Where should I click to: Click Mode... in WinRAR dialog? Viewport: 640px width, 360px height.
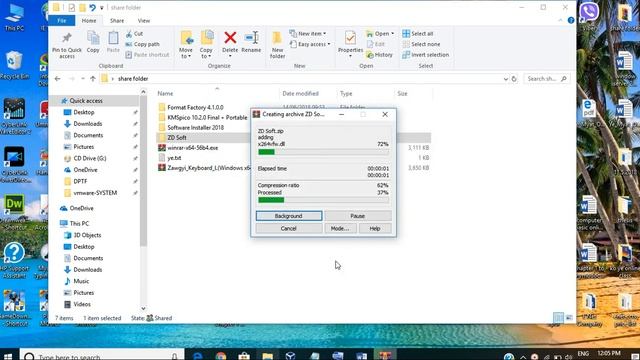[x=340, y=229]
